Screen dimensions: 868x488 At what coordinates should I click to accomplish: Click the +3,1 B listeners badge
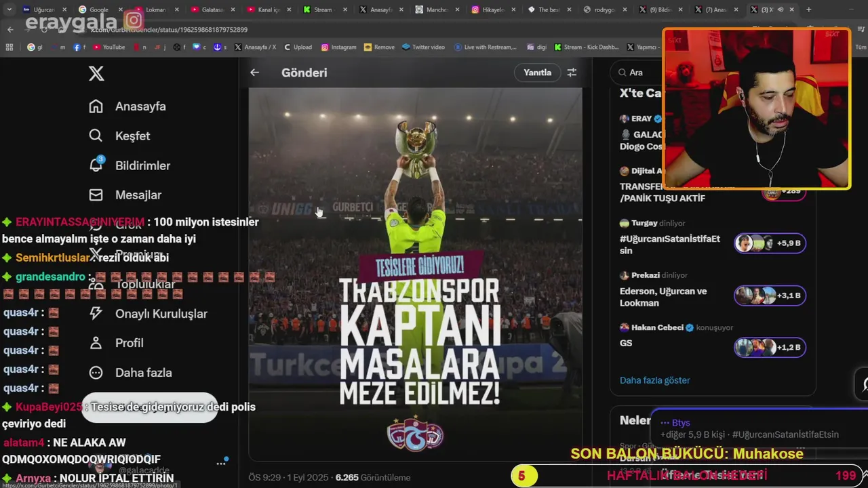pos(770,296)
